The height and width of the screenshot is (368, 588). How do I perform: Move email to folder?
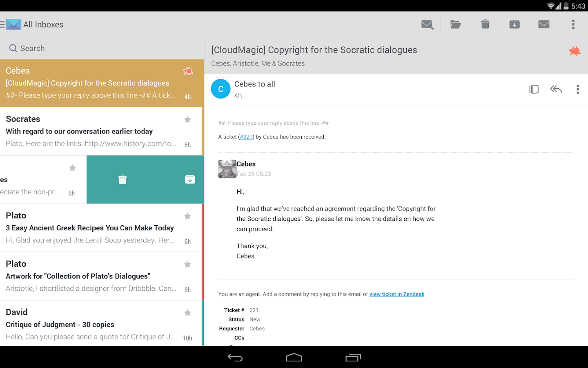click(x=456, y=25)
